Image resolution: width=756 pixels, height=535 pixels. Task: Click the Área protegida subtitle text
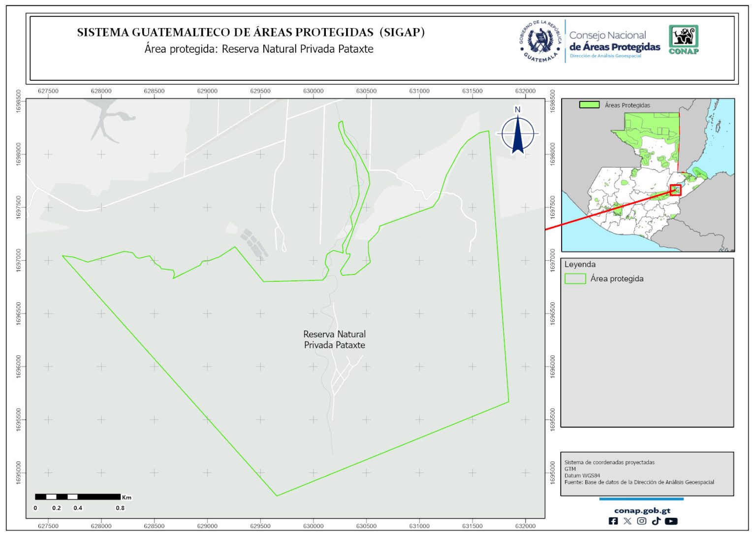click(x=259, y=49)
